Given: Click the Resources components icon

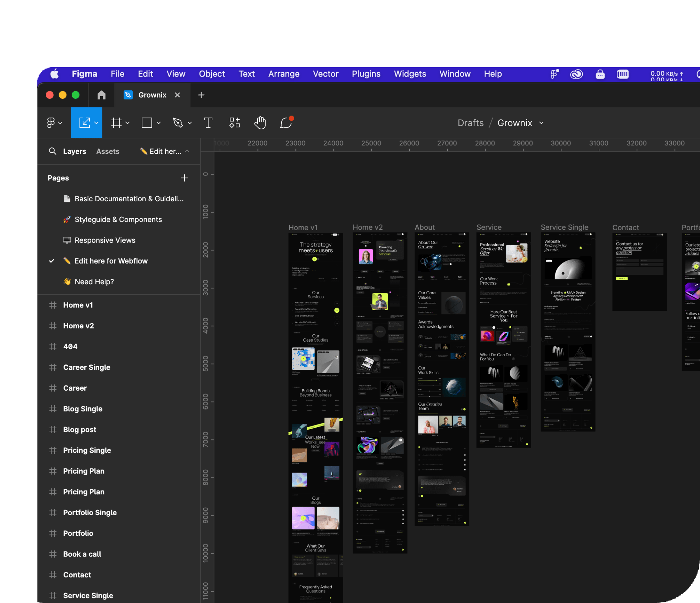Looking at the screenshot, I should 234,123.
